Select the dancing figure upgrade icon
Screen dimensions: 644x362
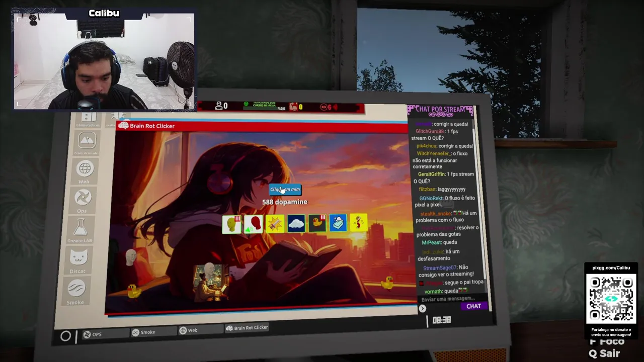pos(359,222)
